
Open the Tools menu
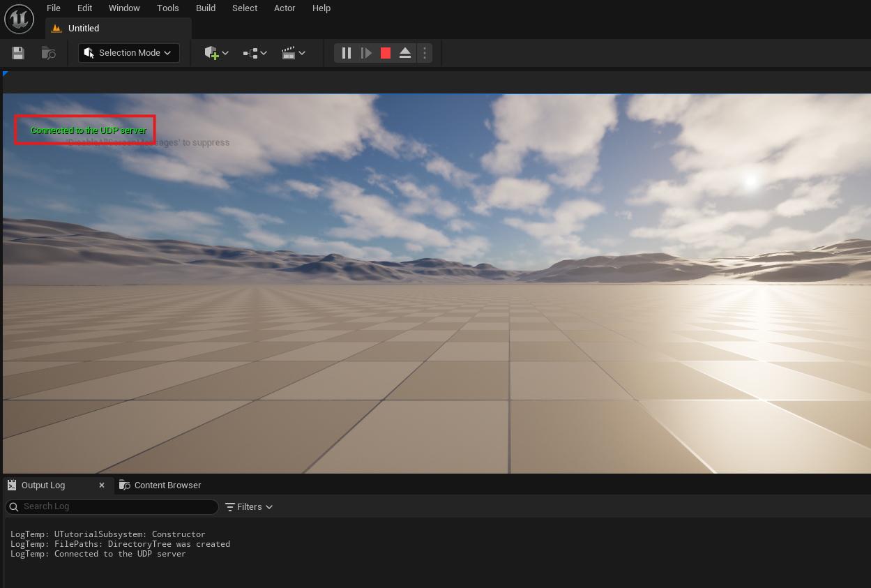click(168, 8)
